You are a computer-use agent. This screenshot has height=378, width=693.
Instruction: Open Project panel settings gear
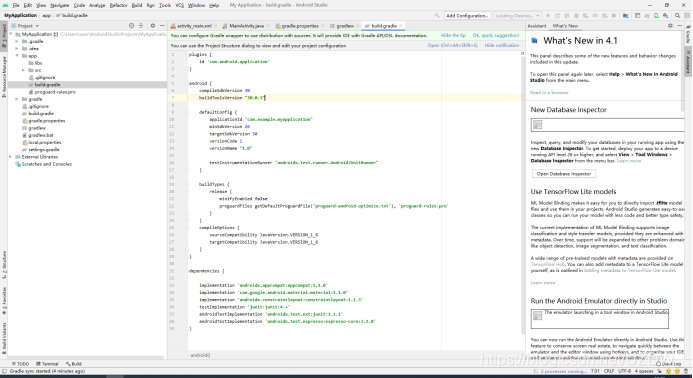coord(153,26)
